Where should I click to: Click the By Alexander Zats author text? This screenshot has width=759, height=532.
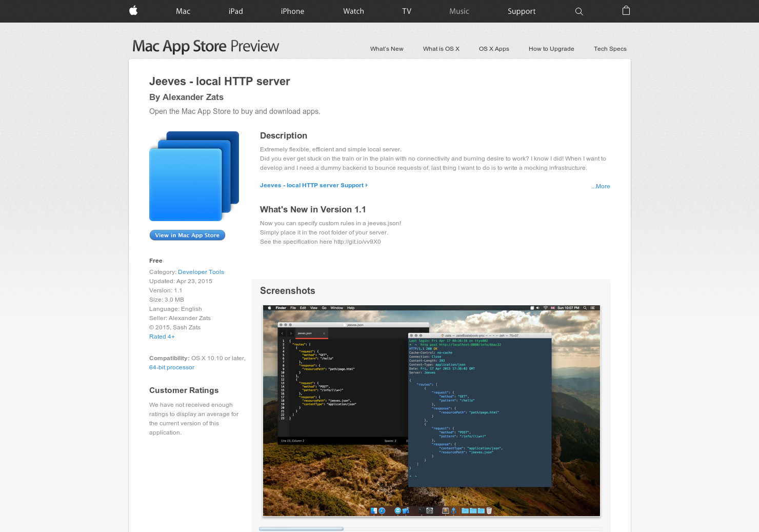point(186,97)
